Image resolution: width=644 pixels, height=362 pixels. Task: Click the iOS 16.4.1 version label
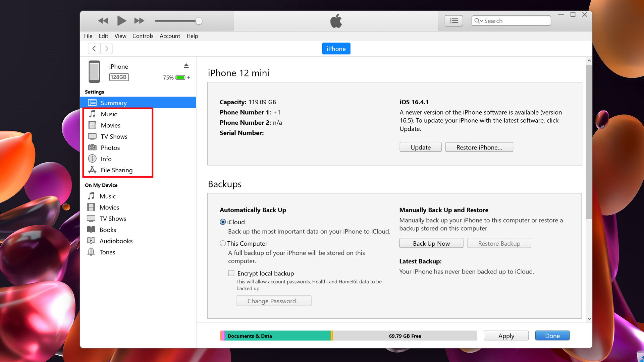(x=414, y=102)
